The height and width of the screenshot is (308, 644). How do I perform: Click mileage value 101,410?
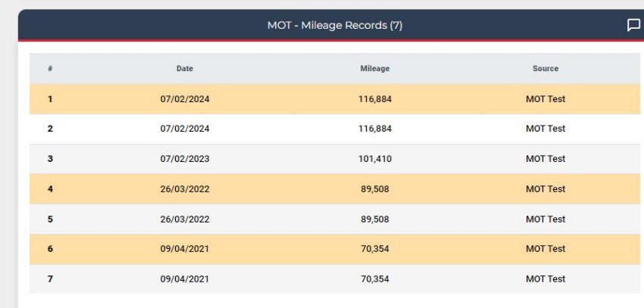[x=375, y=159]
